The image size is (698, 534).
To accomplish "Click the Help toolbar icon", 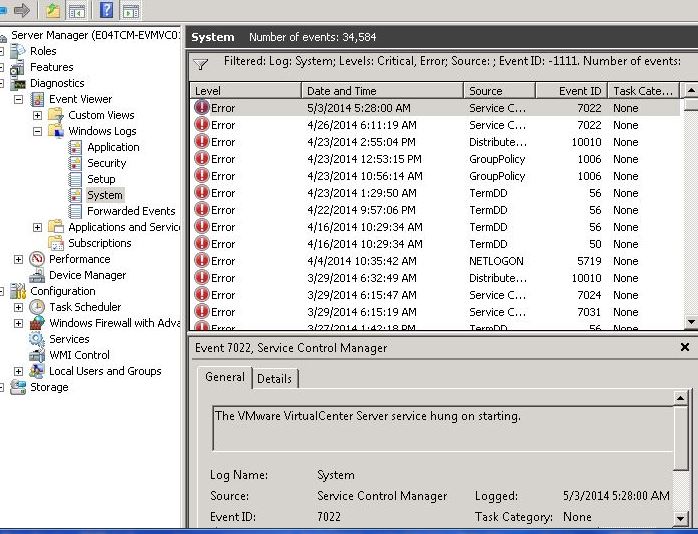I will [x=106, y=10].
